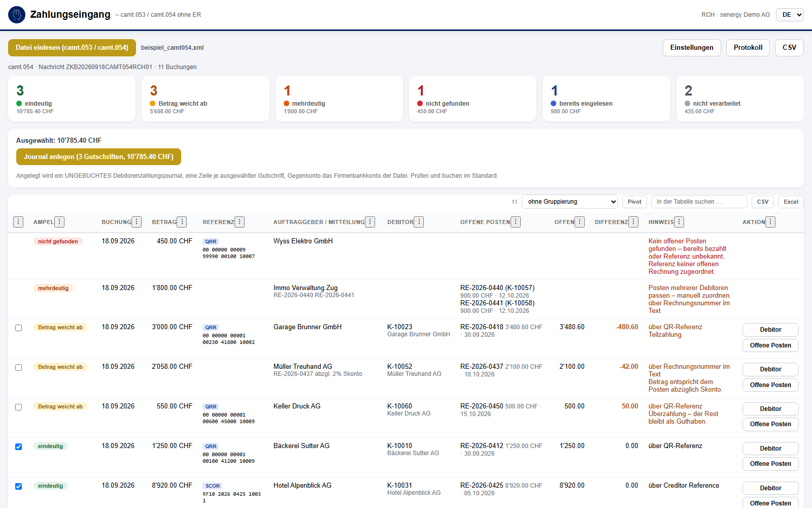Viewport: 812px width, 508px height.
Task: Open Debitor for Müller Treuhand AG
Action: (x=770, y=369)
